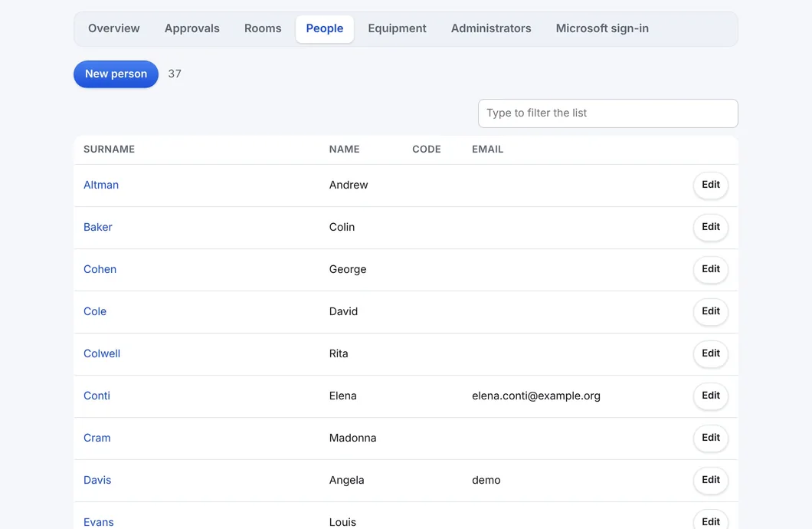Click the name George
Screen dimensions: 812x529
pyautogui.click(x=348, y=269)
